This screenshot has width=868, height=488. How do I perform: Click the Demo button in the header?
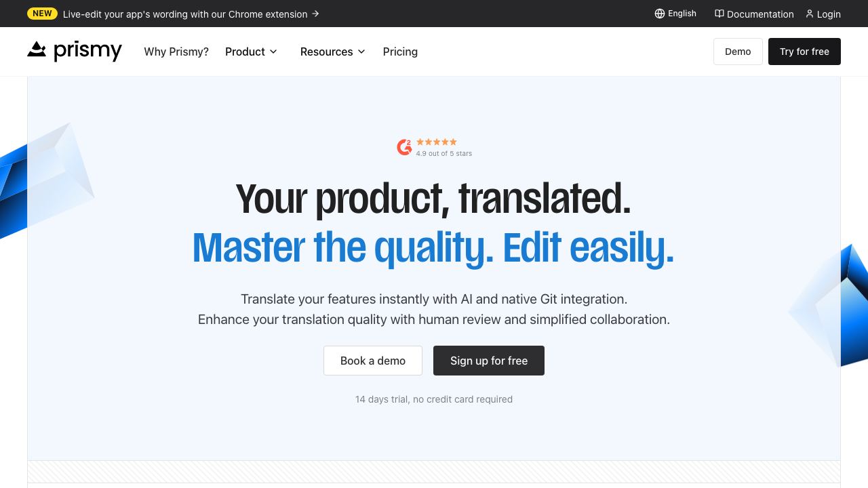pyautogui.click(x=738, y=52)
